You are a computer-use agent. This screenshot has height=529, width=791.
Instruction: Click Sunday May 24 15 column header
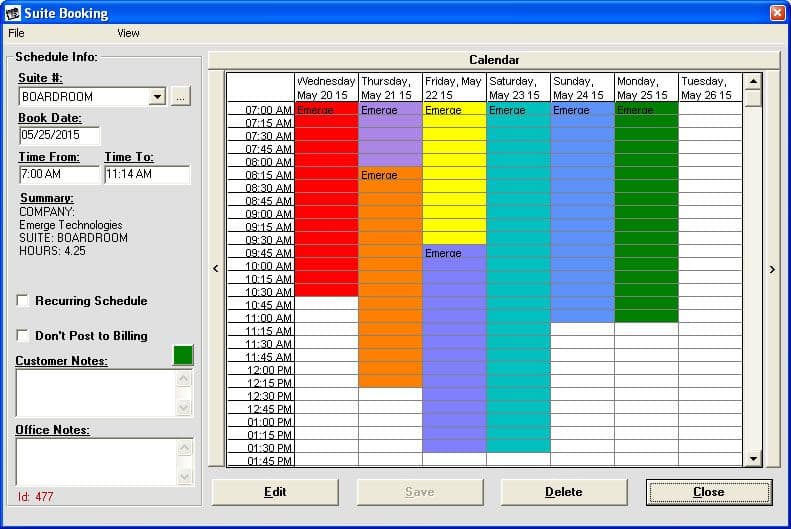pyautogui.click(x=582, y=88)
